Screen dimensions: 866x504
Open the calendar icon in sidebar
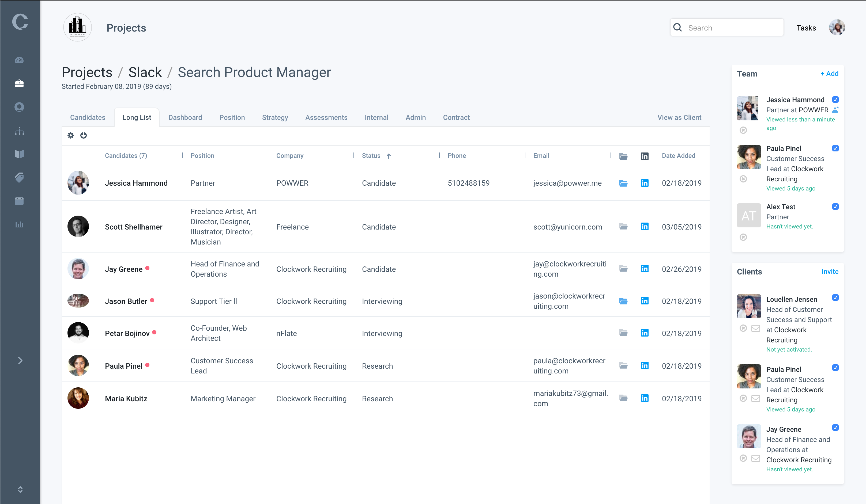click(x=19, y=201)
